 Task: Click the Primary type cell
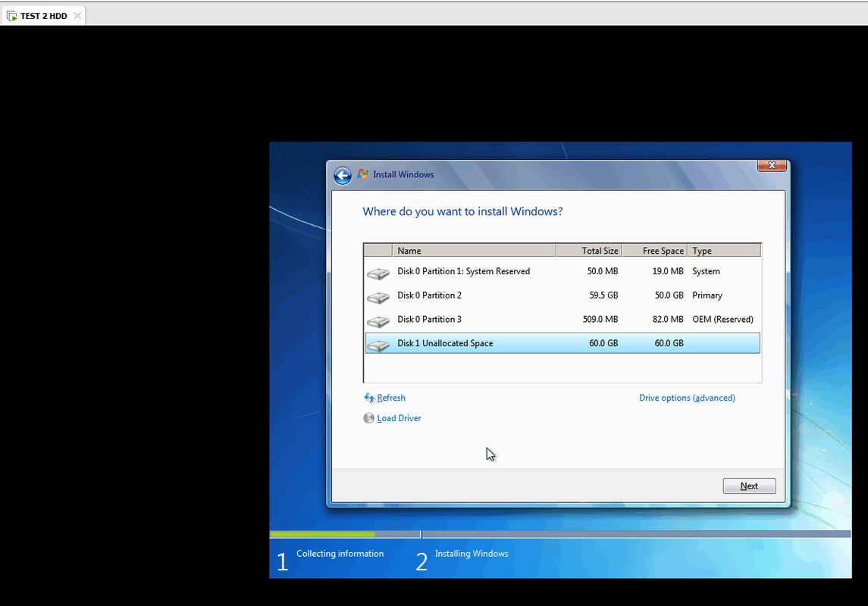(x=707, y=295)
